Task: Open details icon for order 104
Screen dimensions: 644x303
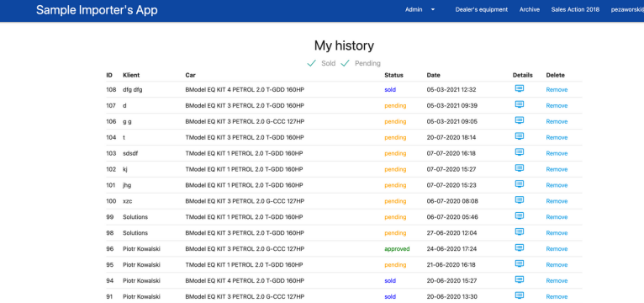Action: click(519, 136)
